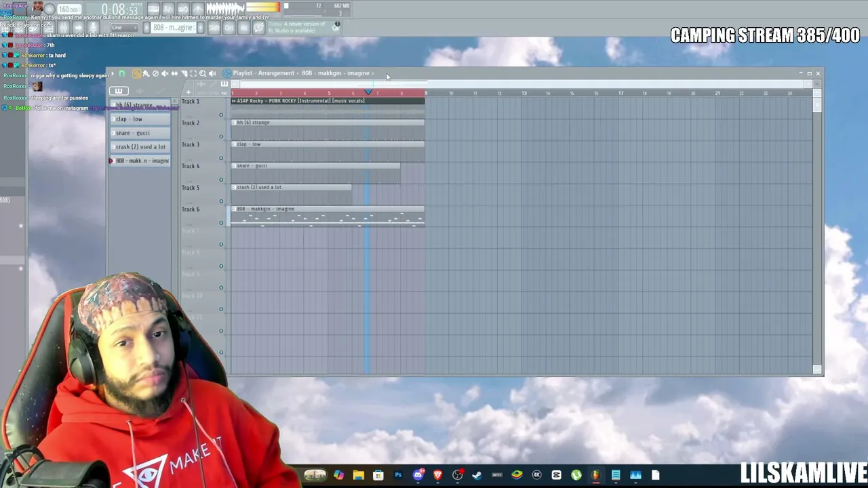This screenshot has height=488, width=868.
Task: Select the Track 4 header label
Action: pos(191,166)
